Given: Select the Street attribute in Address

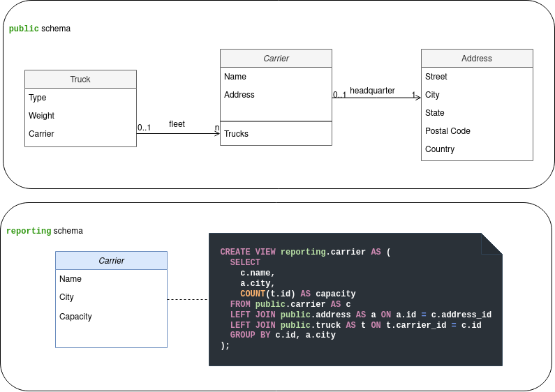Looking at the screenshot, I should [436, 77].
